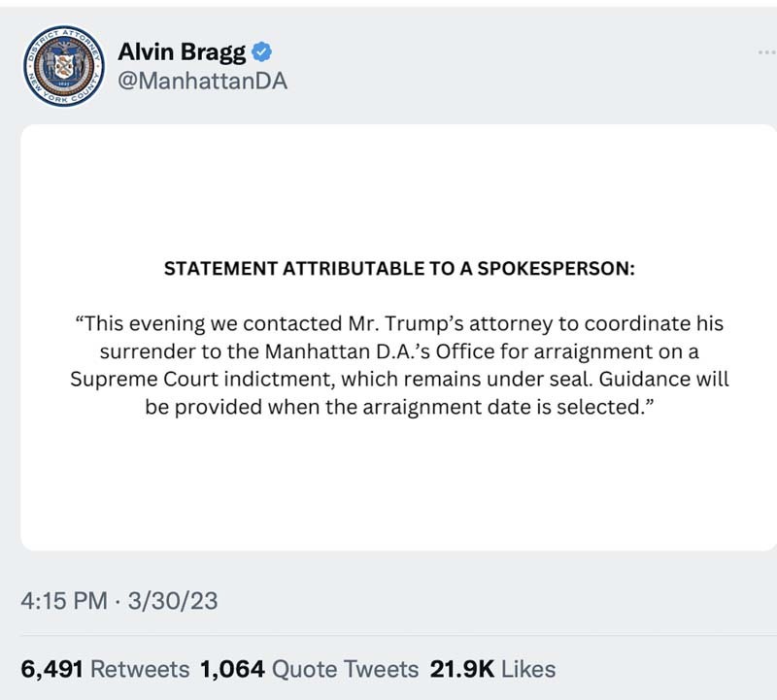
Task: Click the 'STATEMENT ATTRIBUTABLE TO A SPOKESPERSON' heading
Action: tap(398, 269)
